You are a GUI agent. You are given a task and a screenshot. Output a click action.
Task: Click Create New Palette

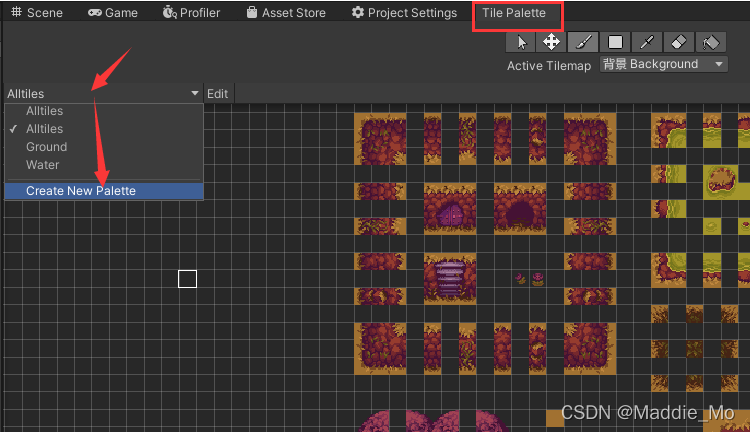pos(104,191)
